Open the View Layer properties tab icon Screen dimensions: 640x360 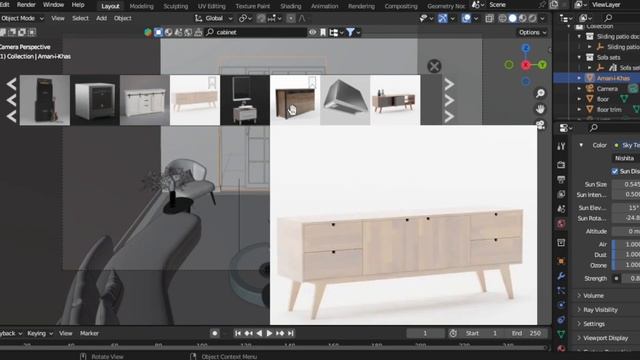(x=561, y=194)
